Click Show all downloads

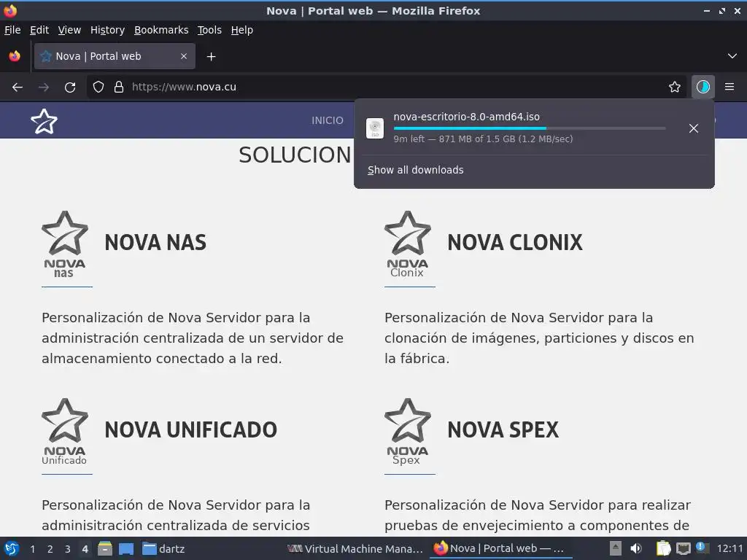[415, 170]
